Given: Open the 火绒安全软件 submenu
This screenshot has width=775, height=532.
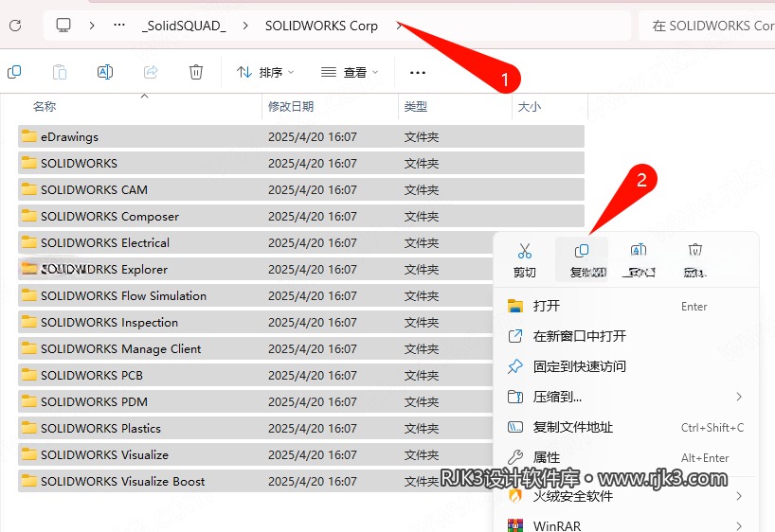Looking at the screenshot, I should point(625,496).
